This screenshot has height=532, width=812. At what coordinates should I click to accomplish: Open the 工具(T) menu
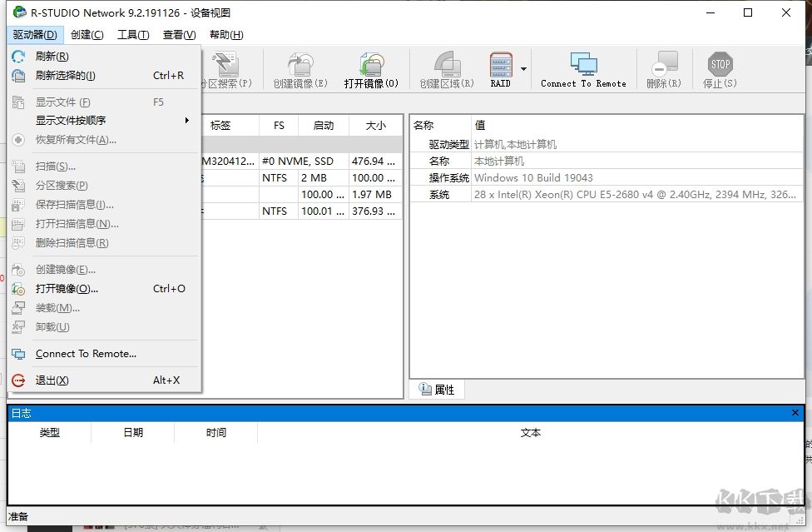coord(133,35)
